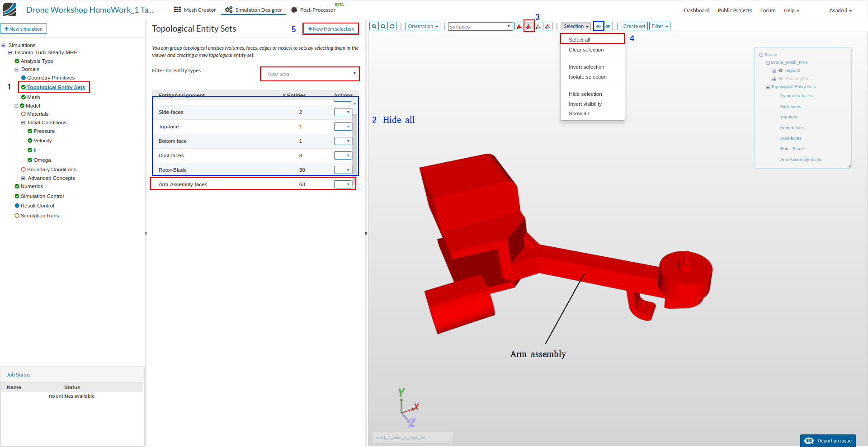Toggle visibility eye for region0 in scene tree
Screen dimensions: 868x447
(x=781, y=71)
